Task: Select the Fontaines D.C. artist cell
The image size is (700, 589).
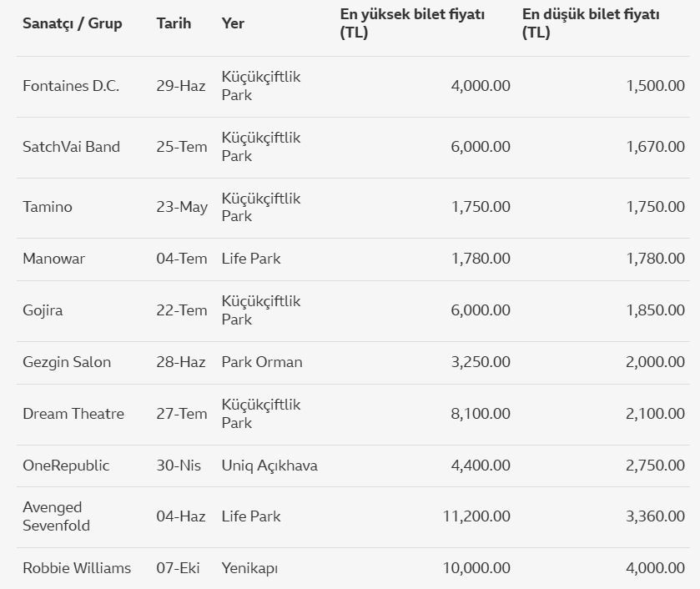Action: [71, 86]
